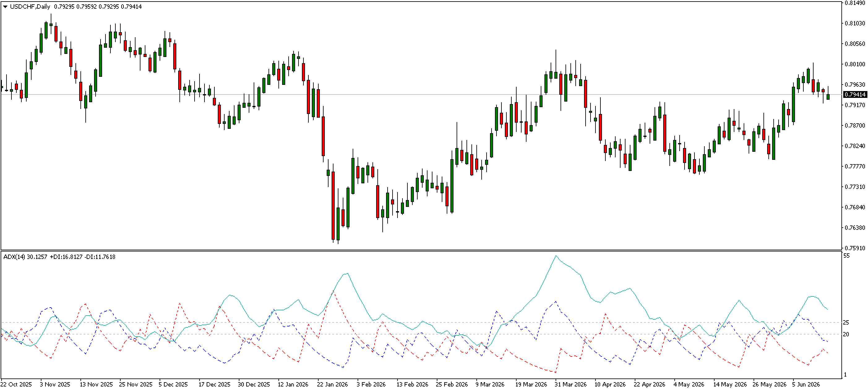
Task: Select the 10 Apr 2026 date label
Action: tap(610, 385)
